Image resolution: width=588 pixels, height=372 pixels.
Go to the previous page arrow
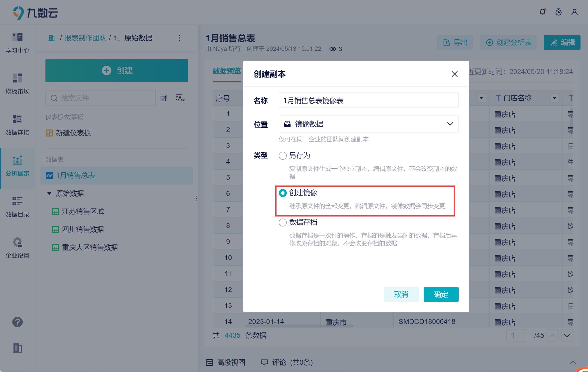(552, 335)
